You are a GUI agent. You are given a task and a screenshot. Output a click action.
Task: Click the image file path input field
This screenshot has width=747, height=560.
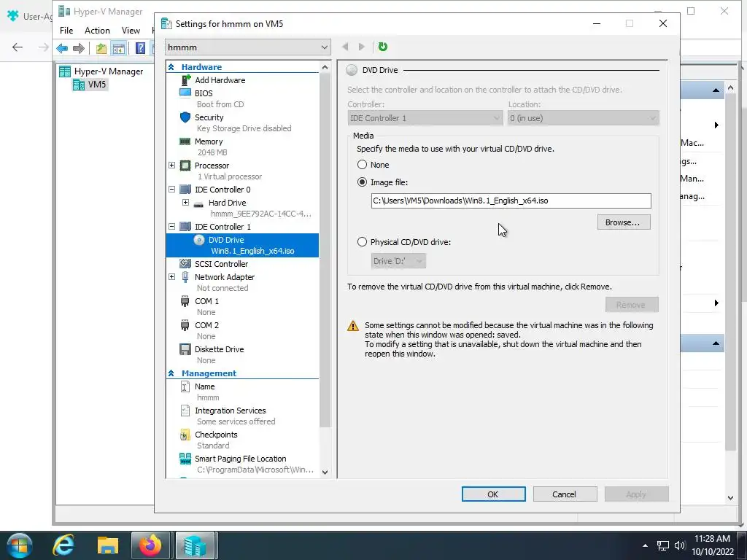click(x=511, y=201)
